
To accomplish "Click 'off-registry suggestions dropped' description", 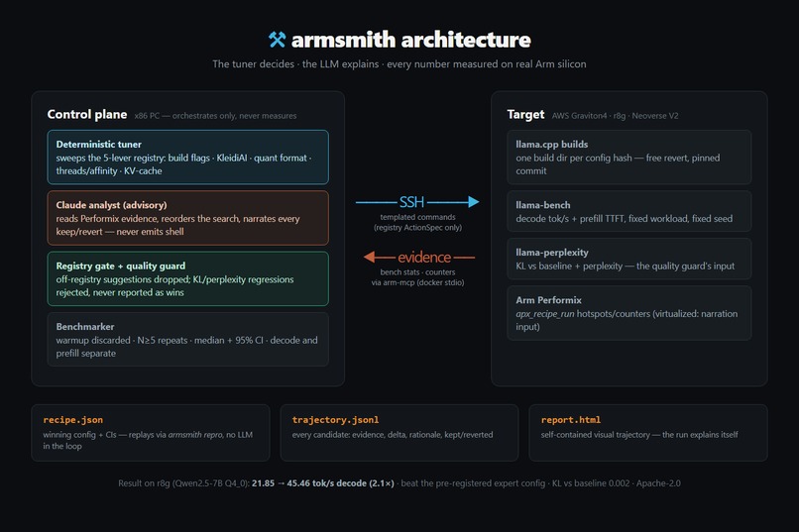I will 174,285.
